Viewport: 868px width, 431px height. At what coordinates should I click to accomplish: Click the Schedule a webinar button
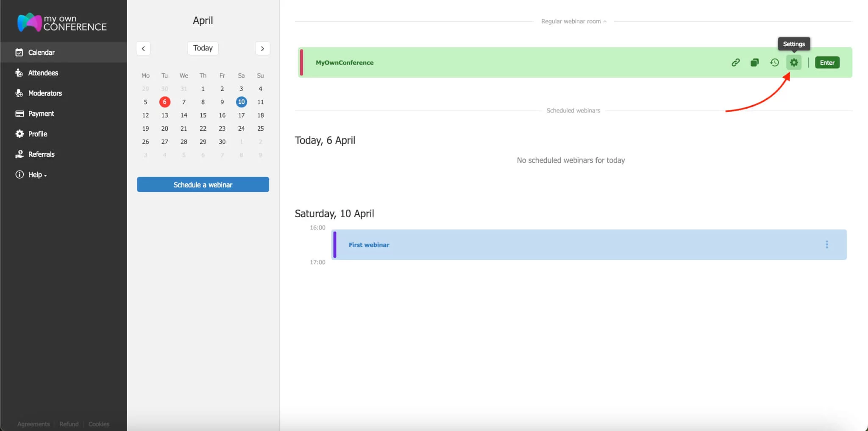pyautogui.click(x=203, y=185)
